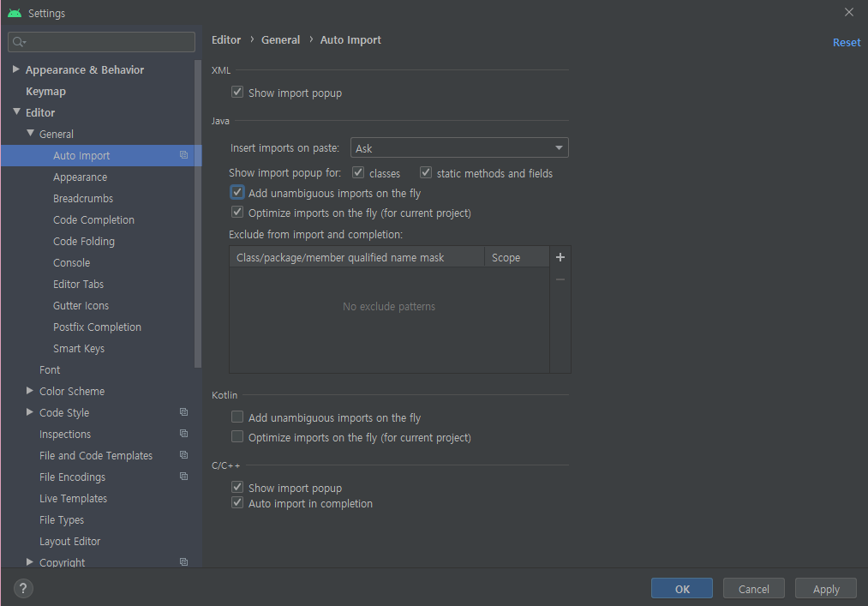Click the Cancel button
This screenshot has height=606, width=868.
click(753, 589)
